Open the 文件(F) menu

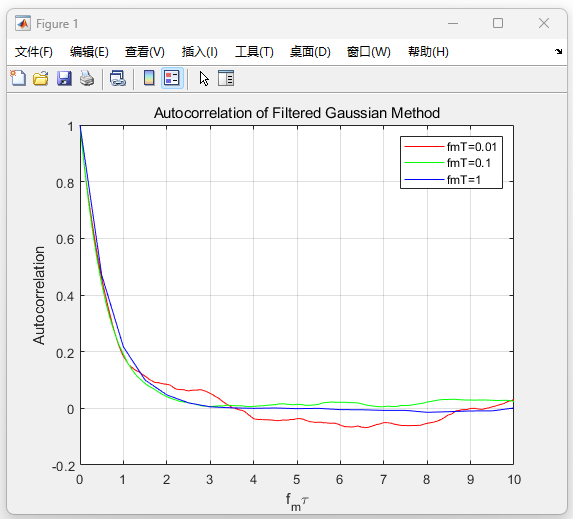pyautogui.click(x=34, y=52)
